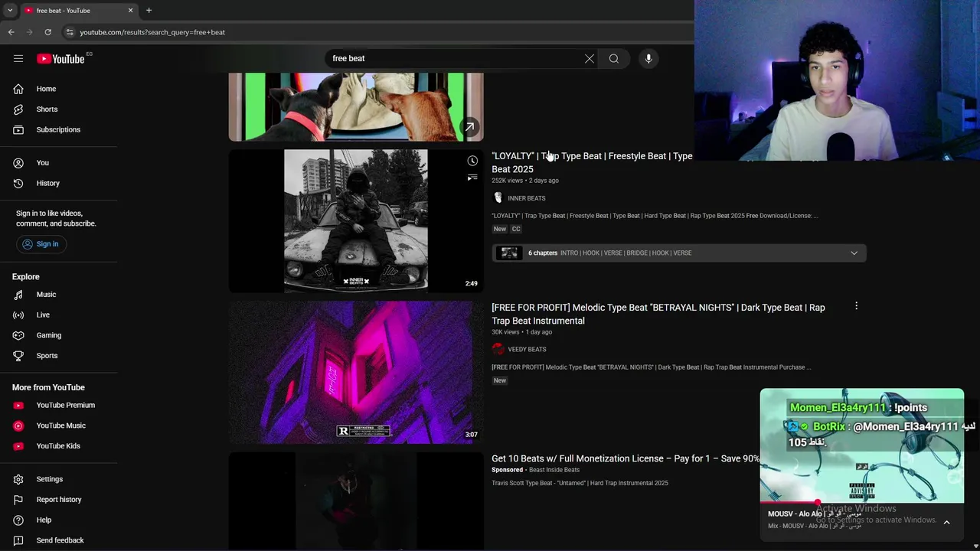Open BETRAYAL NIGHTS video title link
980x551 pixels.
coord(658,314)
